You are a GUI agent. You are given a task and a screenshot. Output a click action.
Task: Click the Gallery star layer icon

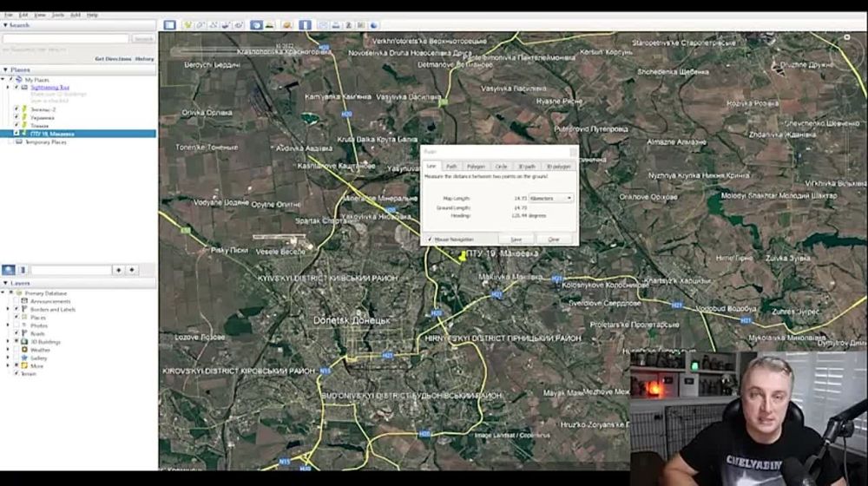point(24,358)
